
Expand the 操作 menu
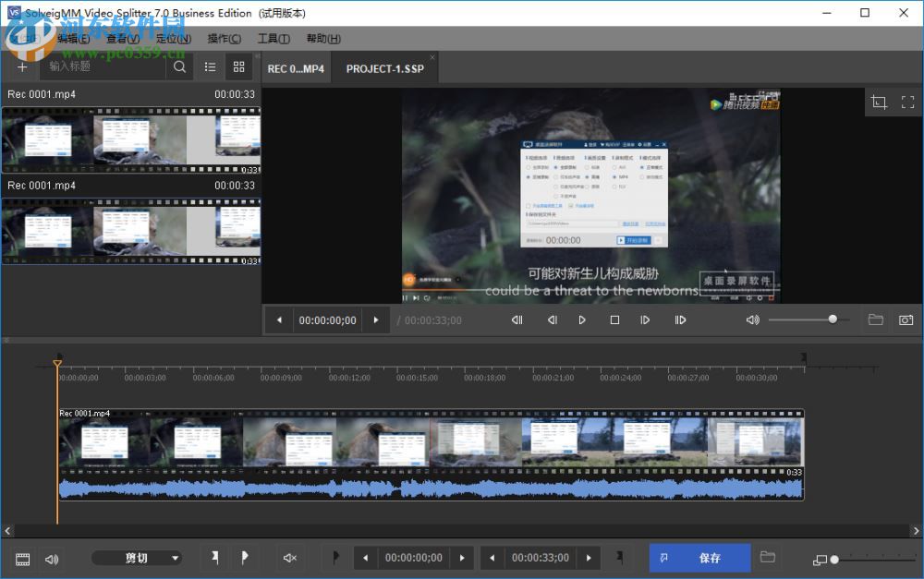(x=222, y=38)
